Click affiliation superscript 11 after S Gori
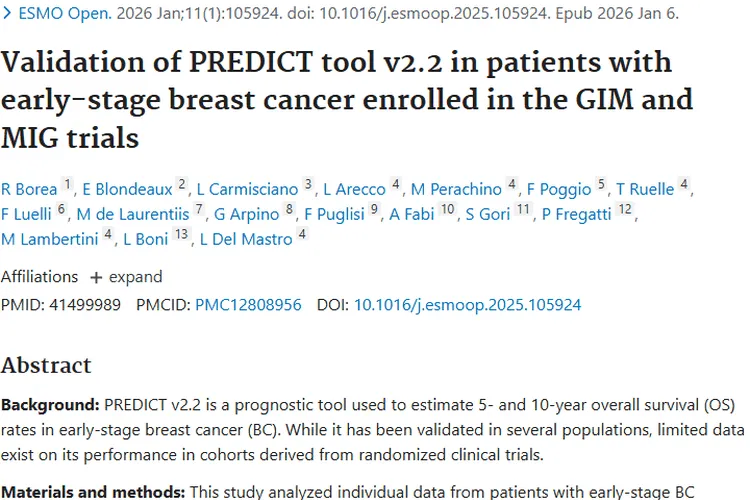The image size is (750, 500). point(523,210)
